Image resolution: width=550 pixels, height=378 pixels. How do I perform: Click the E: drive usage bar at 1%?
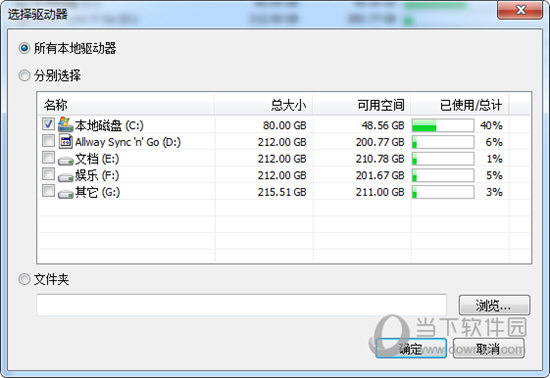[443, 159]
